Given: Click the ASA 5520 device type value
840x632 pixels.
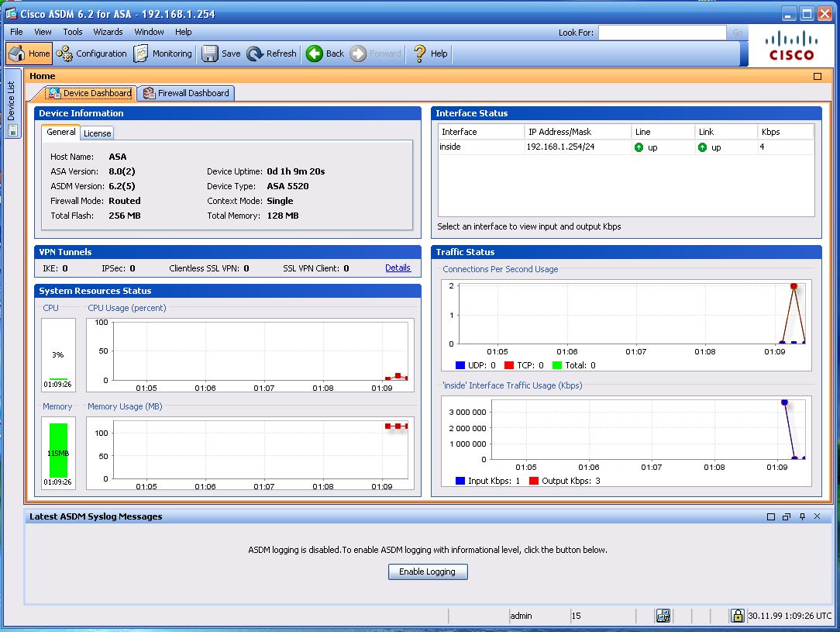Looking at the screenshot, I should tap(287, 186).
